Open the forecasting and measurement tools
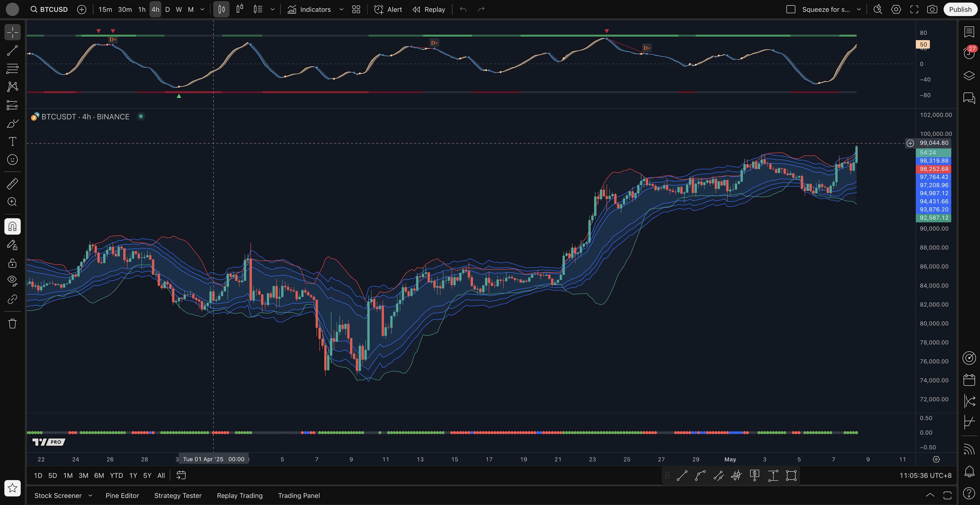Viewport: 980px width, 505px height. [13, 105]
